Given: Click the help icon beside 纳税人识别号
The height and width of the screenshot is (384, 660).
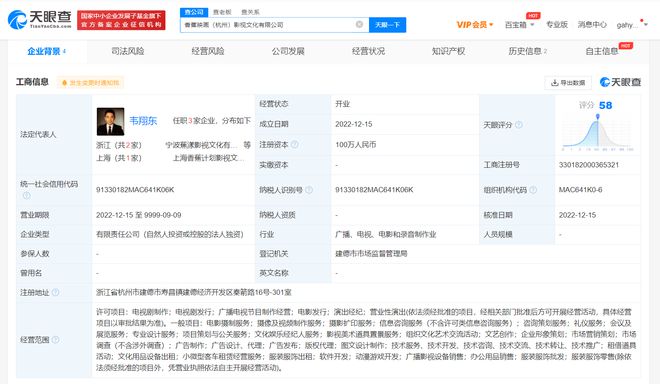Looking at the screenshot, I should point(309,190).
